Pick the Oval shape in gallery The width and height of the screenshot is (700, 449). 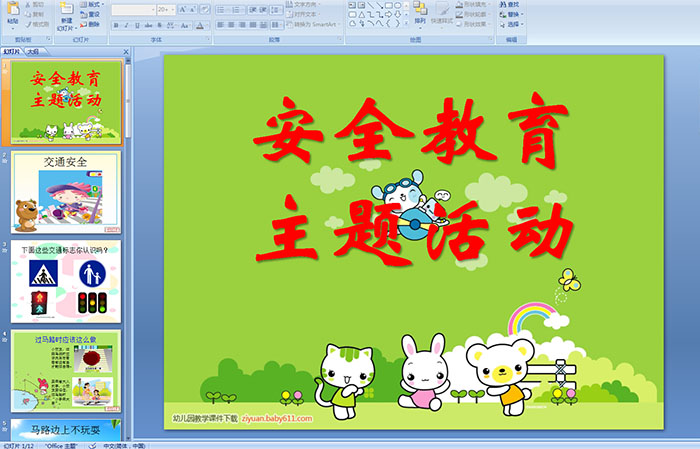point(397,5)
